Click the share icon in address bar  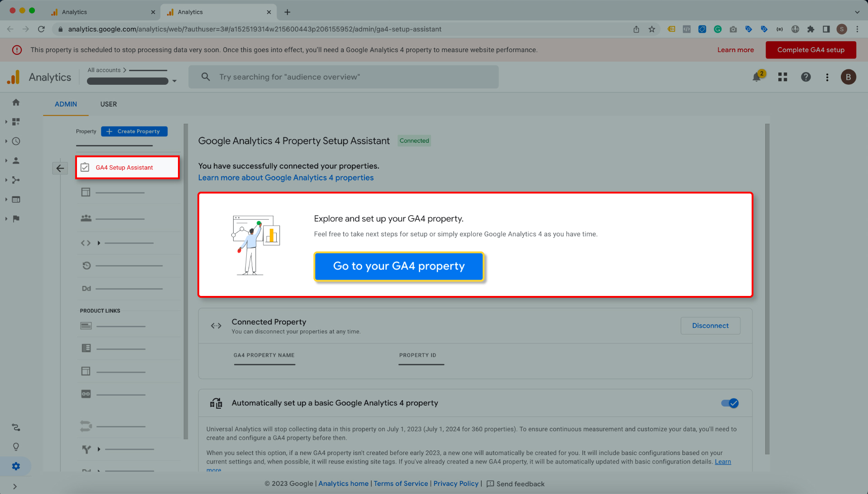click(x=636, y=29)
